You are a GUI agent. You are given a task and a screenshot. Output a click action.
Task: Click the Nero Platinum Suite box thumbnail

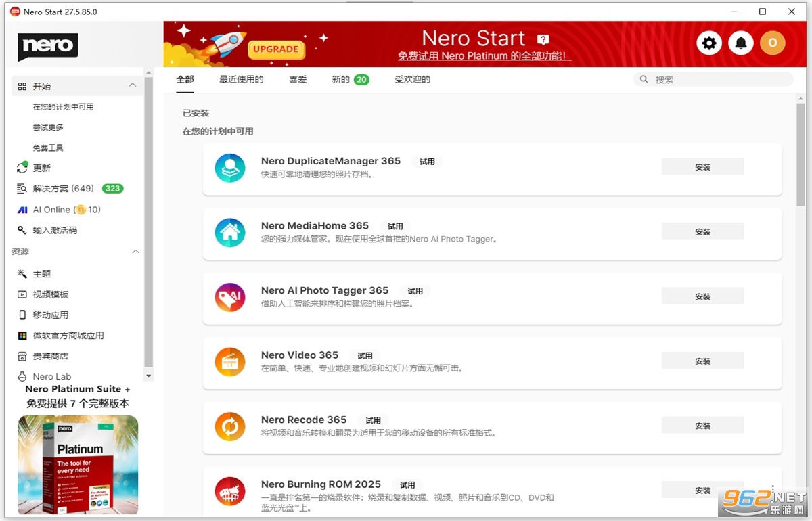[x=78, y=465]
